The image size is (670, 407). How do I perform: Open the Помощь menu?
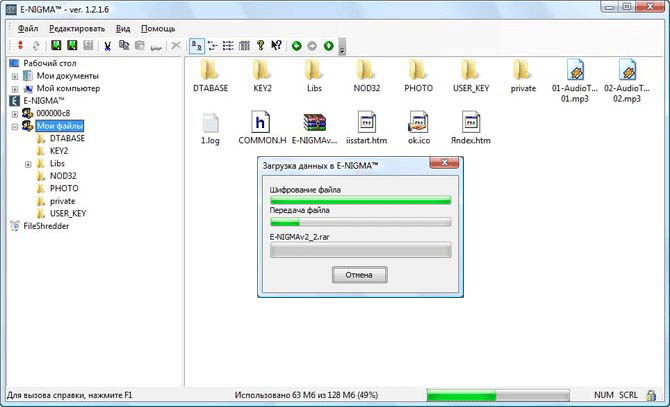(x=158, y=29)
